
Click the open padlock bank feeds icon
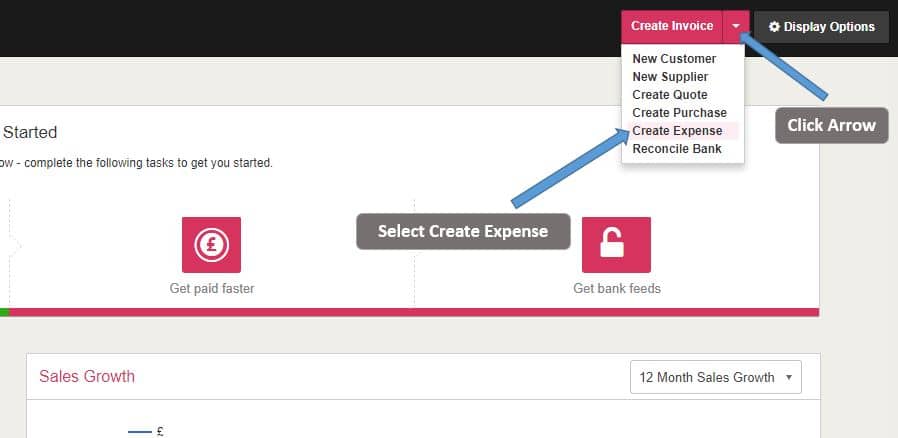(x=616, y=245)
